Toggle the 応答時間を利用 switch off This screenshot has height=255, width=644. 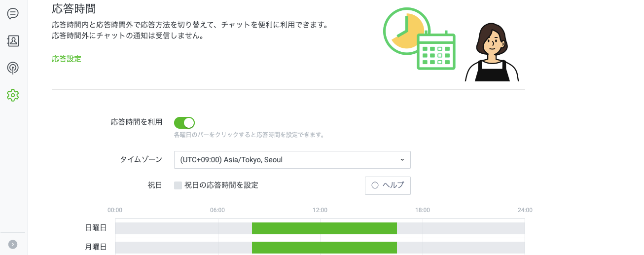184,123
